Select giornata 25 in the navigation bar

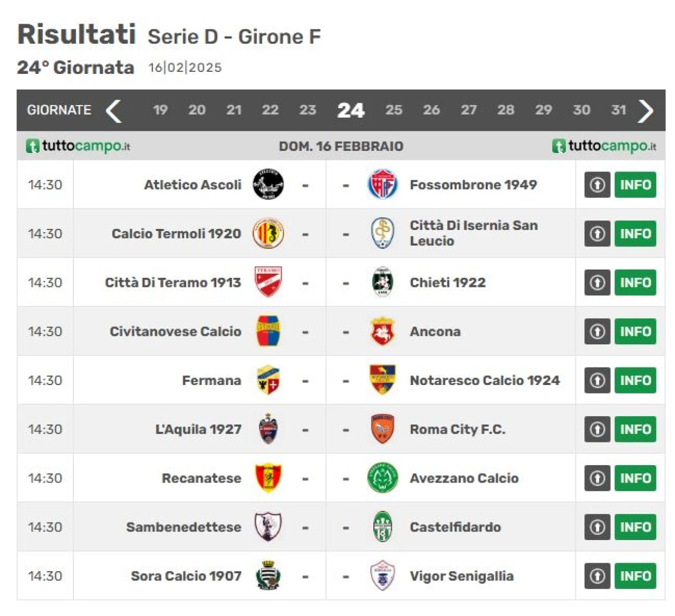coord(393,110)
